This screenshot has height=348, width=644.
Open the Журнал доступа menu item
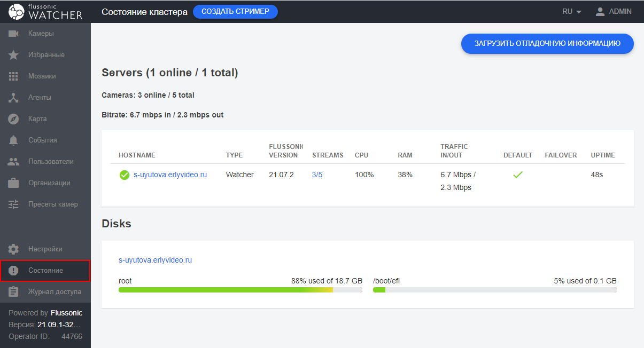[55, 292]
